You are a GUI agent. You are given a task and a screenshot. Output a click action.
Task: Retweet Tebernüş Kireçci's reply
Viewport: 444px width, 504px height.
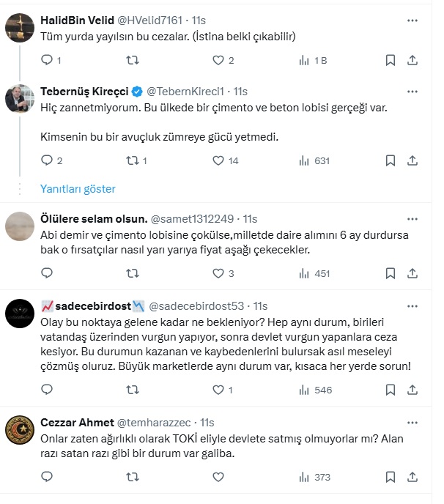click(x=133, y=160)
